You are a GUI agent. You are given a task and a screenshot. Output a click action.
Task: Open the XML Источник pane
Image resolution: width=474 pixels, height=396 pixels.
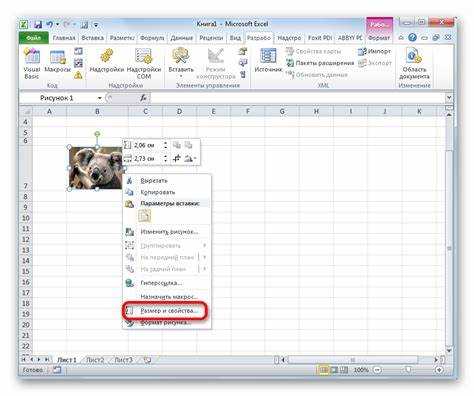pyautogui.click(x=268, y=61)
